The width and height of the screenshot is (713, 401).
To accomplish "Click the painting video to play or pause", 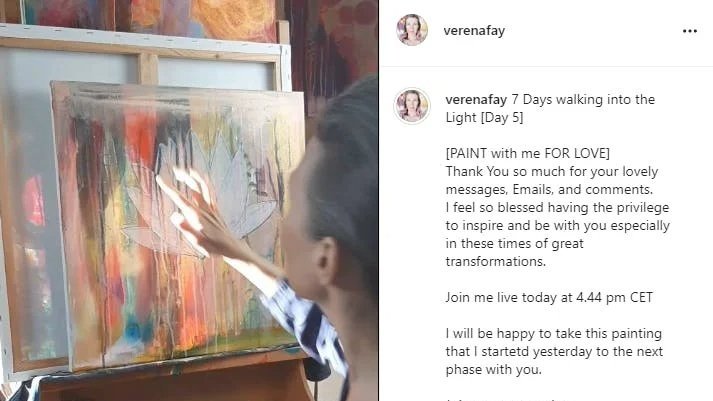I will 189,200.
